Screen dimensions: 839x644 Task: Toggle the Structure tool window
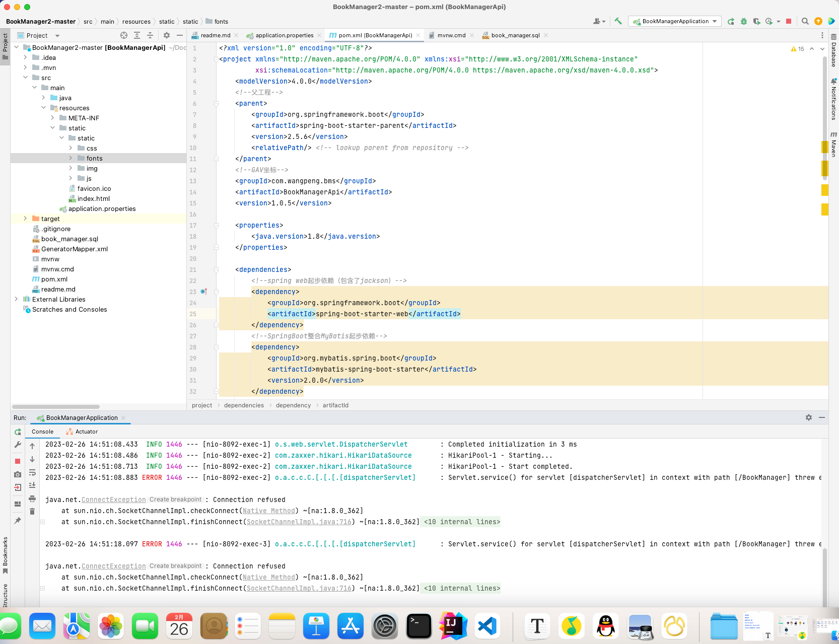[x=5, y=595]
